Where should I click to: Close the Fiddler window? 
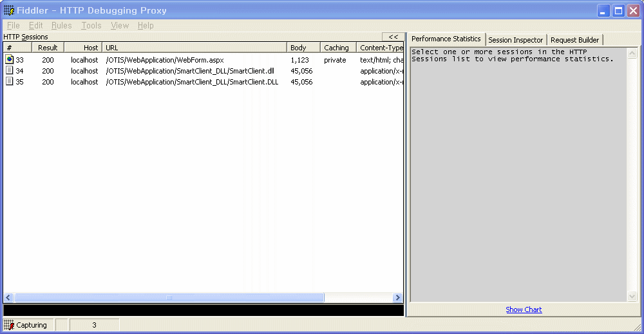coord(633,11)
